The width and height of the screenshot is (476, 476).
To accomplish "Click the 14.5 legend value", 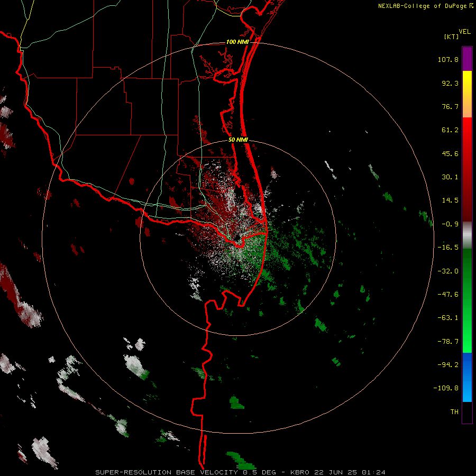I will pos(450,200).
